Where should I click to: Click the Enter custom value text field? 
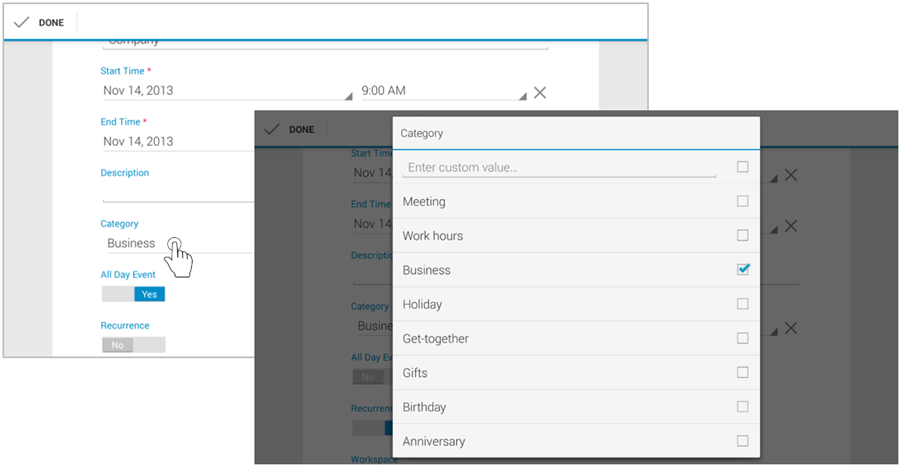point(558,168)
